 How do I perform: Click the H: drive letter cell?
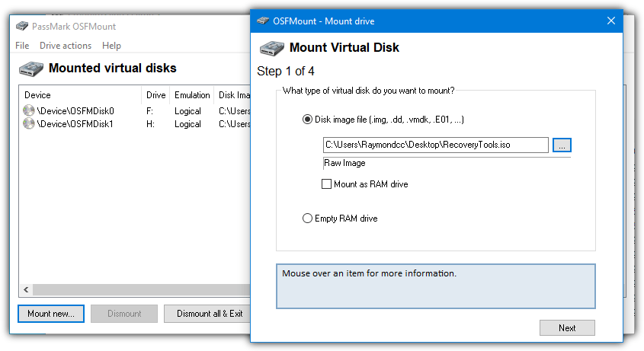(150, 123)
